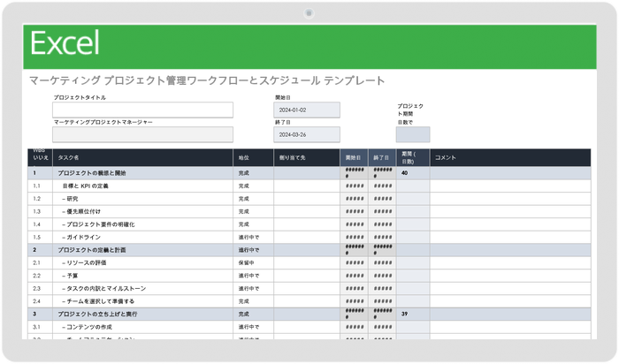Click the 進行中で status of ガイドライン
Screen dimensions: 619x364
253,237
